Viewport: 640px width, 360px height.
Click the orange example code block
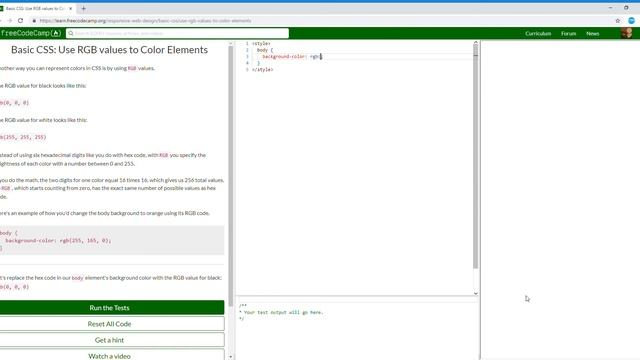click(x=112, y=240)
